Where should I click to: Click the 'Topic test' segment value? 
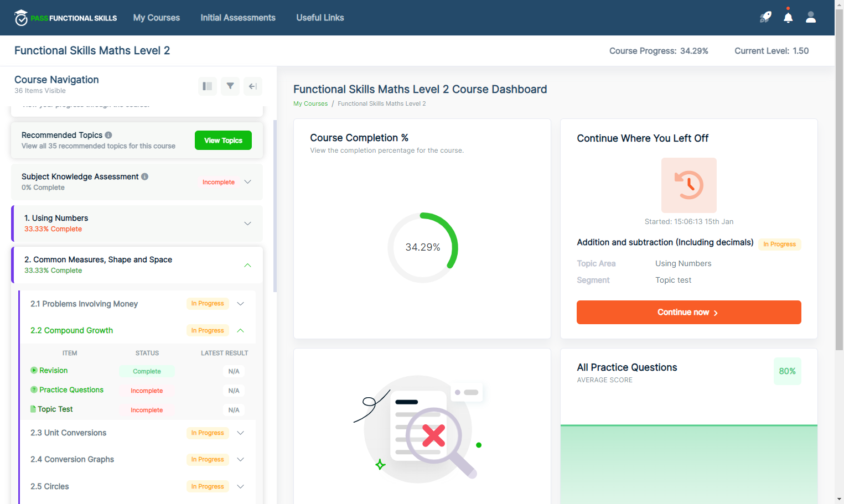tap(674, 280)
